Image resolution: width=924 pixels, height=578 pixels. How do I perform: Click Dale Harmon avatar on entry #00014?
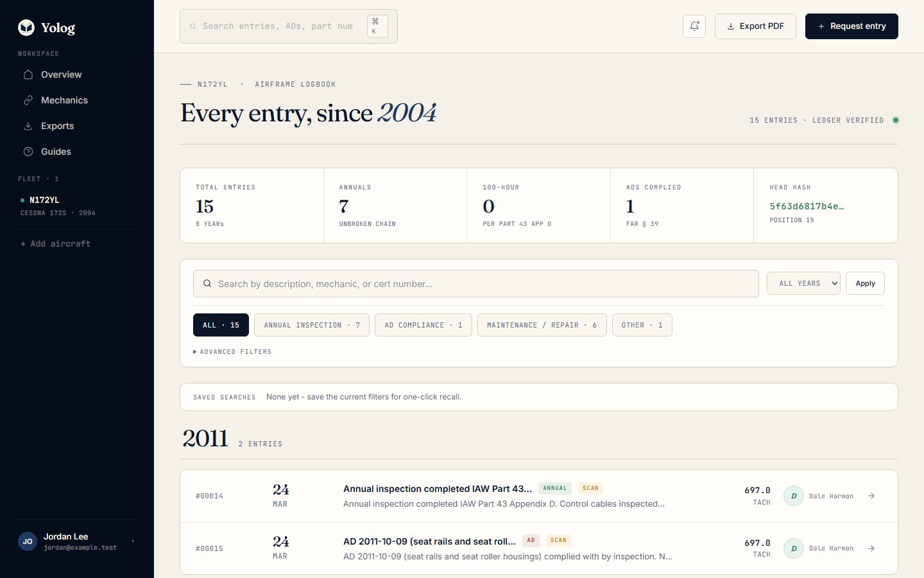[x=794, y=496]
